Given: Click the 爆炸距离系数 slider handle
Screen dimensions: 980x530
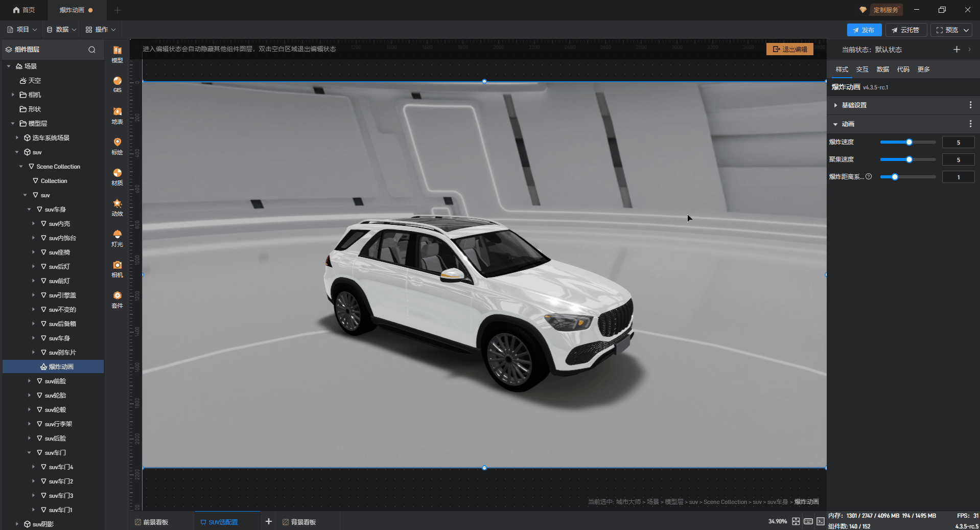Looking at the screenshot, I should (895, 177).
